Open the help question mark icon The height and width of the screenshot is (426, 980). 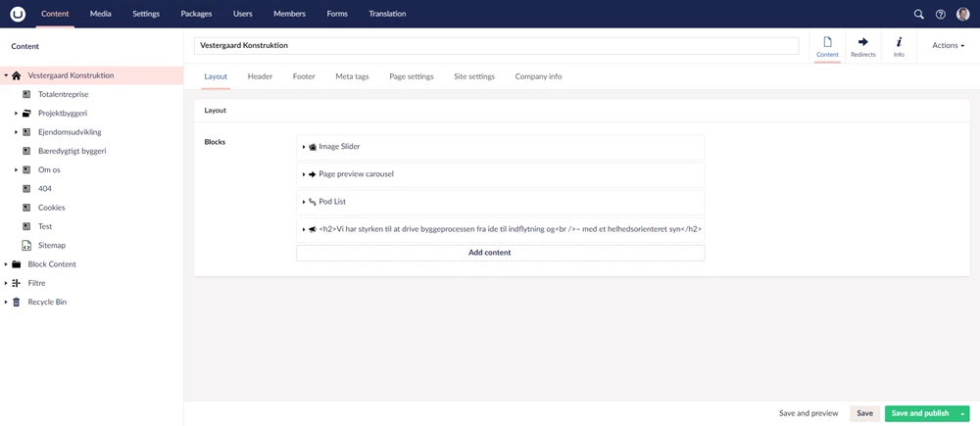pos(941,15)
